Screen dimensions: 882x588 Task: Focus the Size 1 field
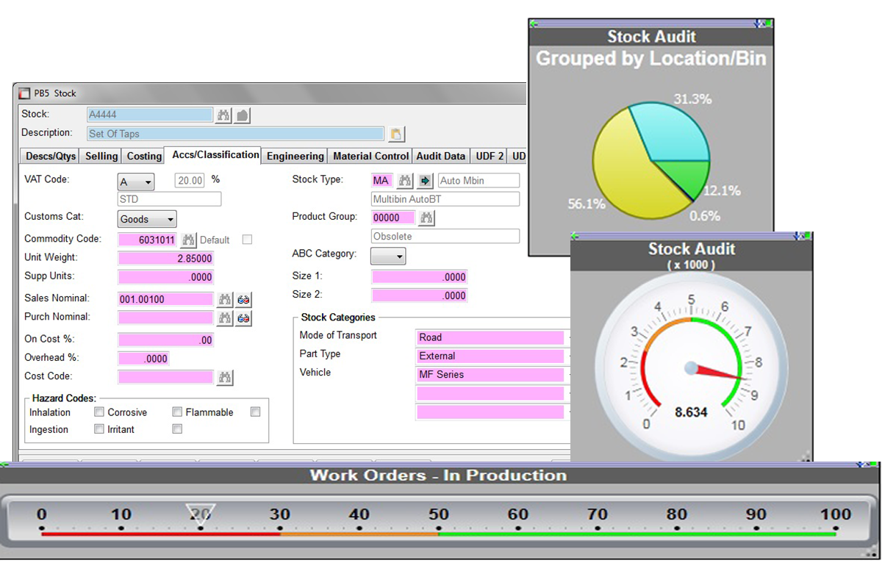coord(420,277)
